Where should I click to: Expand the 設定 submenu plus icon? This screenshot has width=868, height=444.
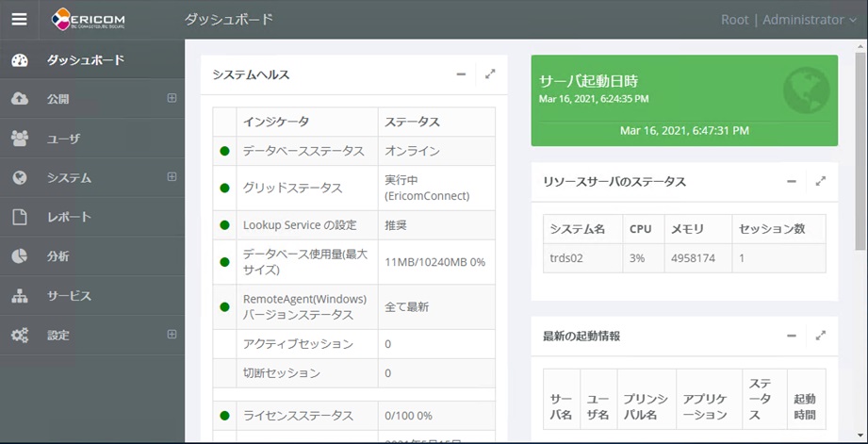click(172, 334)
